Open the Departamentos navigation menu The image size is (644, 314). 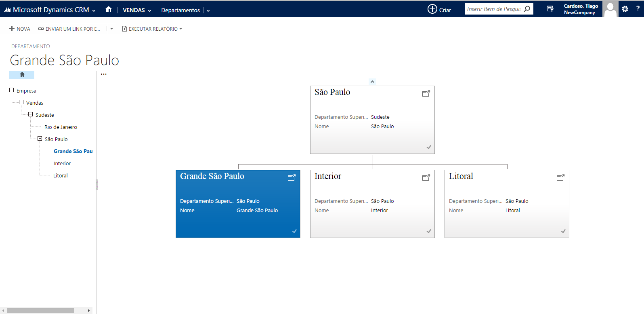pyautogui.click(x=180, y=10)
